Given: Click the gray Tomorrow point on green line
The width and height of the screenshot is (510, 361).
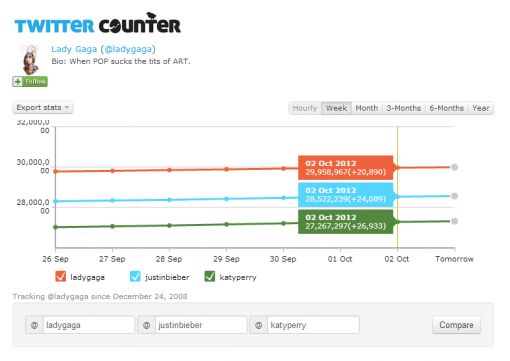Looking at the screenshot, I should click(x=454, y=221).
